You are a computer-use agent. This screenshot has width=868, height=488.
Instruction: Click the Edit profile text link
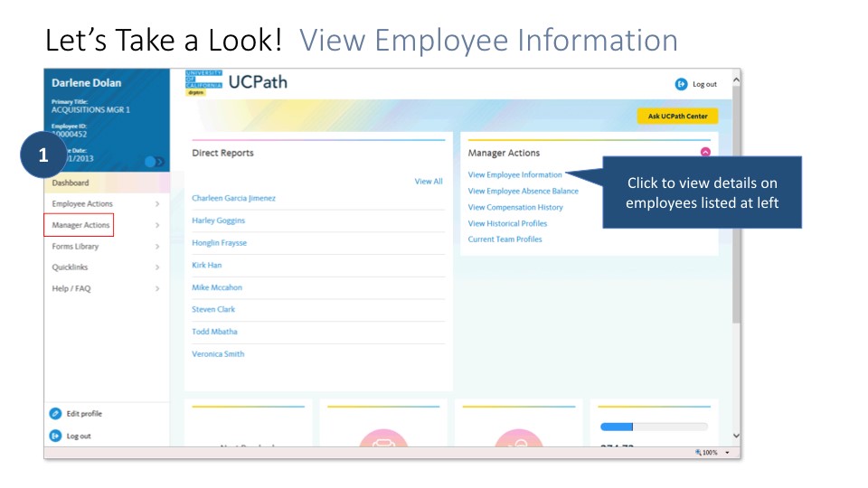[x=84, y=413]
